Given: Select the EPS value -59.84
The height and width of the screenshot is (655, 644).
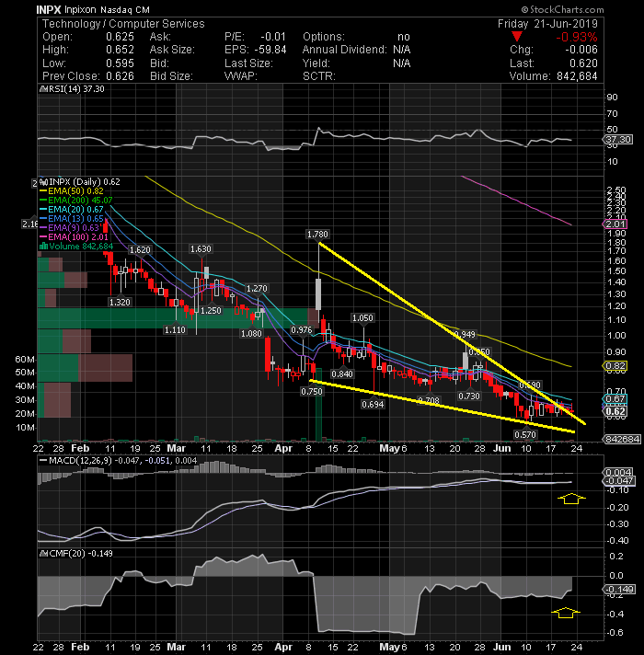Looking at the screenshot, I should tap(270, 50).
